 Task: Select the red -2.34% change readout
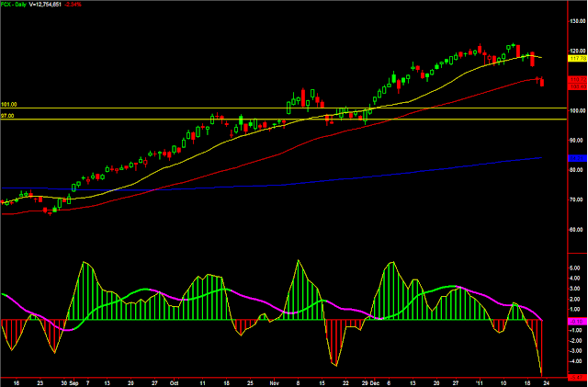(x=73, y=5)
